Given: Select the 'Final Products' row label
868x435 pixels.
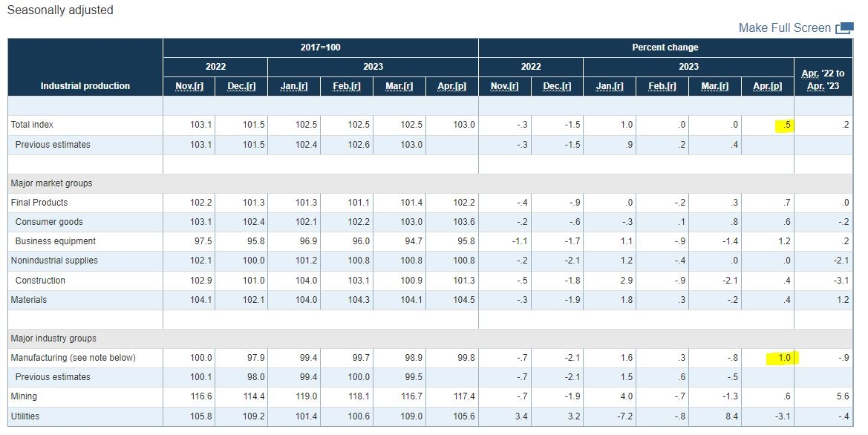Looking at the screenshot, I should tap(39, 203).
